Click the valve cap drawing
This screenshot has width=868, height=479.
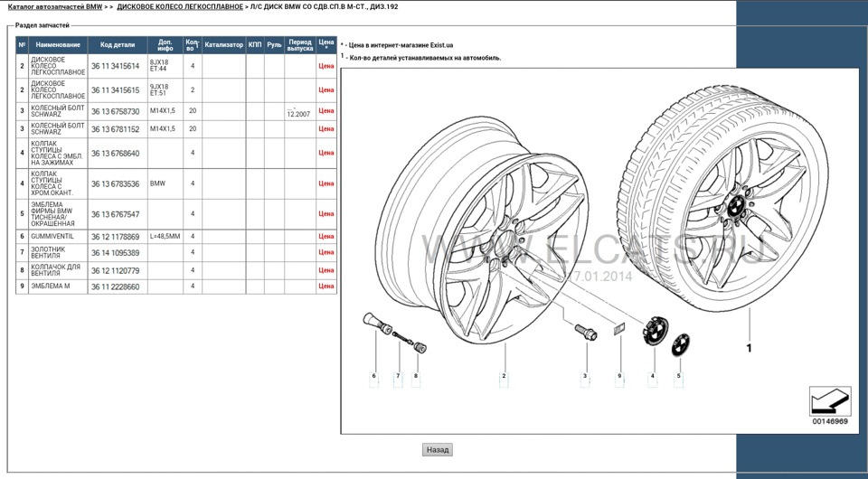tap(420, 347)
